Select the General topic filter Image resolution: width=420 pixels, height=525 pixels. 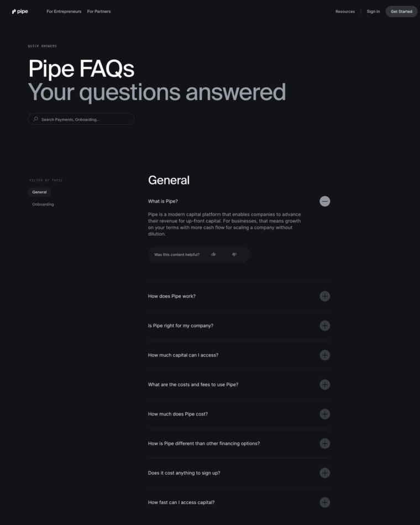39,192
